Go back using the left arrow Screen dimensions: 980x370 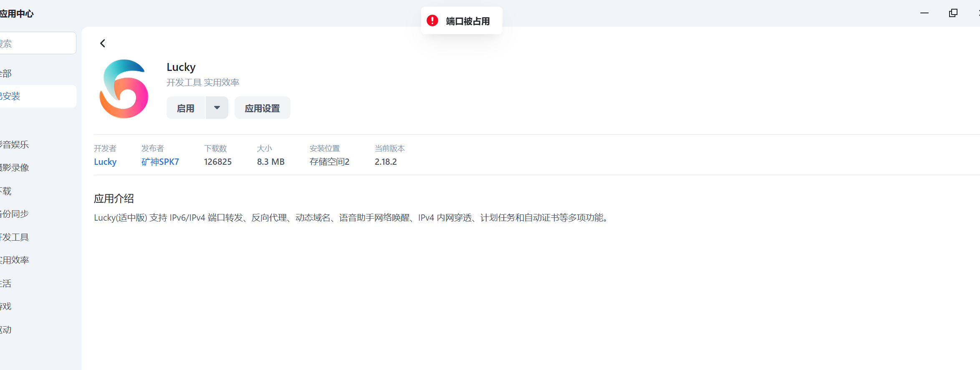[x=103, y=43]
